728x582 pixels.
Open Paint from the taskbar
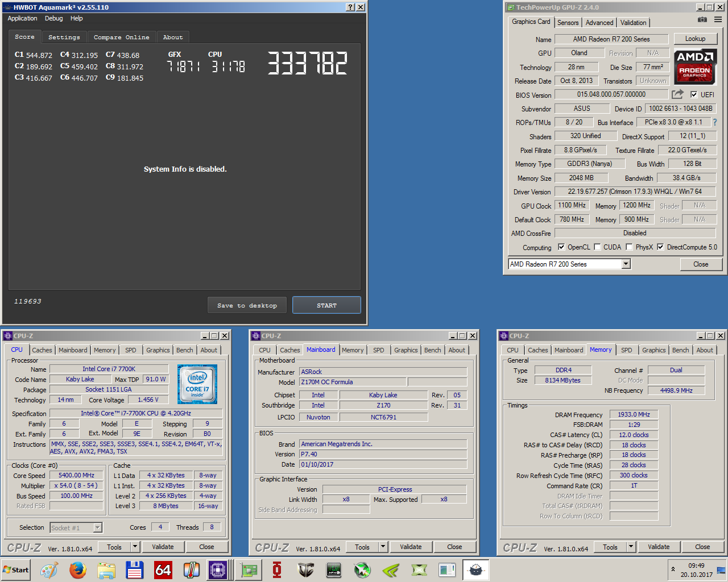[x=49, y=570]
